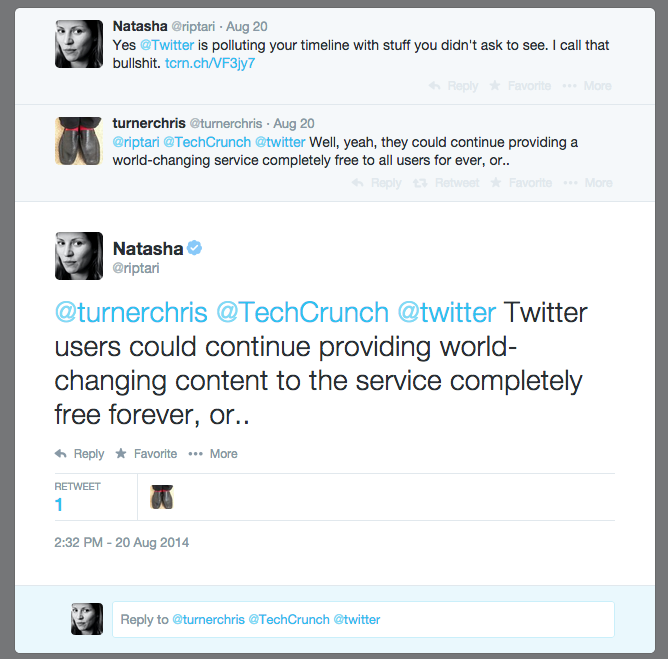Open the @riptari handle under Natasha
The height and width of the screenshot is (659, 668).
click(136, 269)
